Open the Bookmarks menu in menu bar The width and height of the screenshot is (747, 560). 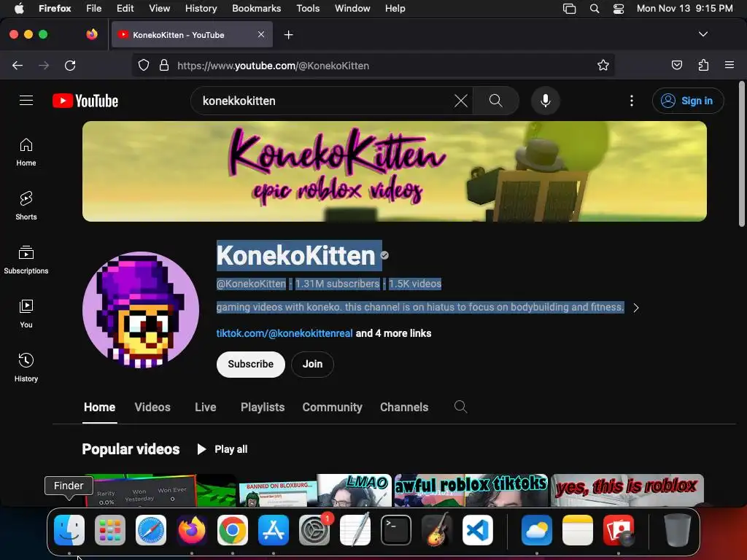tap(256, 8)
